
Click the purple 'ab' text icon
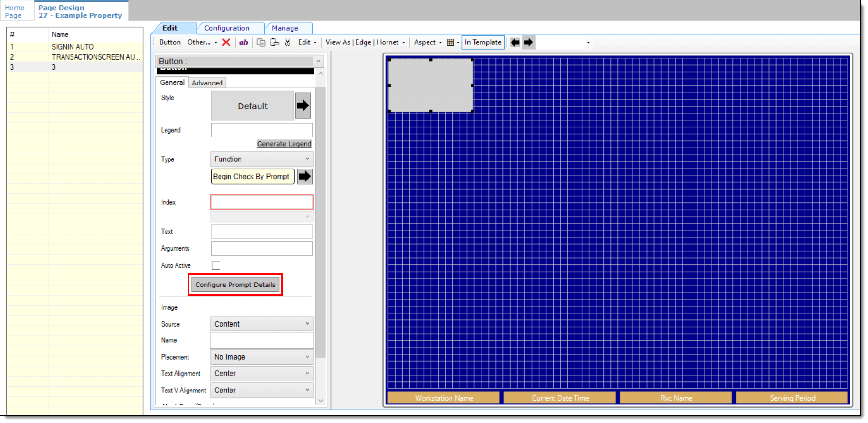(x=243, y=42)
